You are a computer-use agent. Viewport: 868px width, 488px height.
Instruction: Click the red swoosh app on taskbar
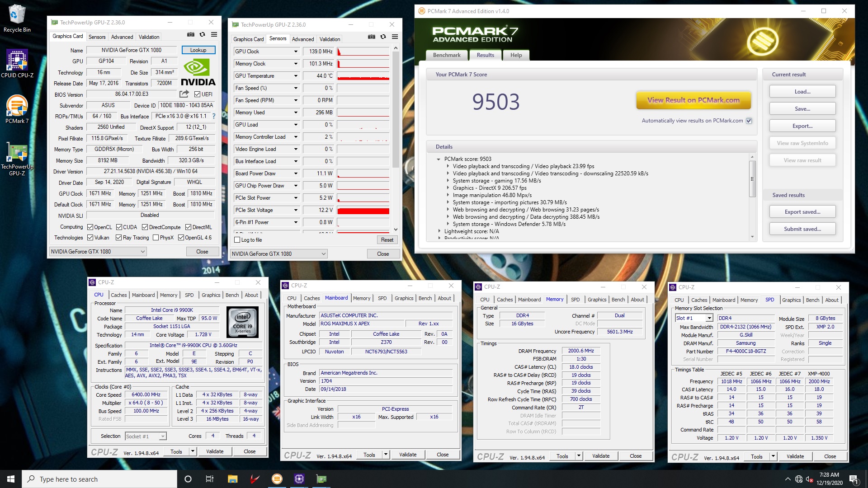pyautogui.click(x=255, y=479)
